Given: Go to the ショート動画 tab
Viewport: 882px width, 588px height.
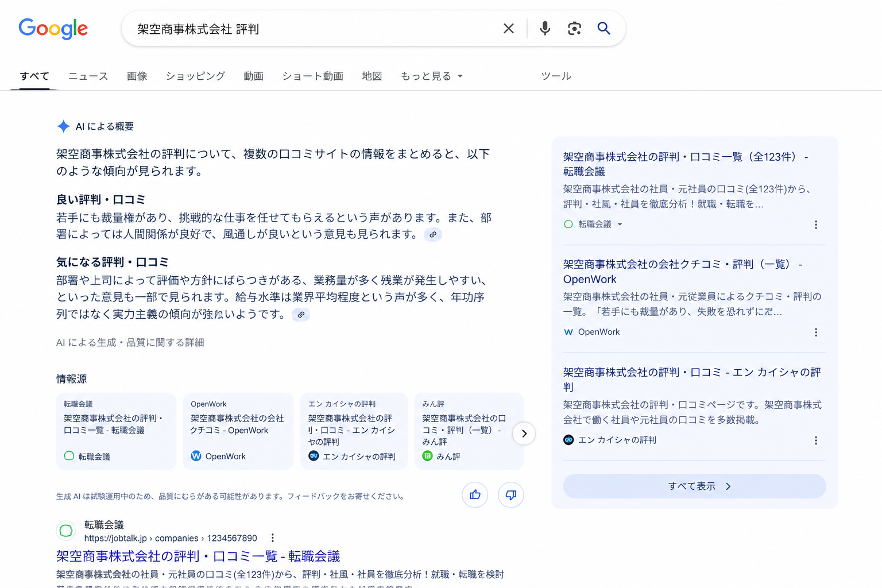Looking at the screenshot, I should click(312, 76).
